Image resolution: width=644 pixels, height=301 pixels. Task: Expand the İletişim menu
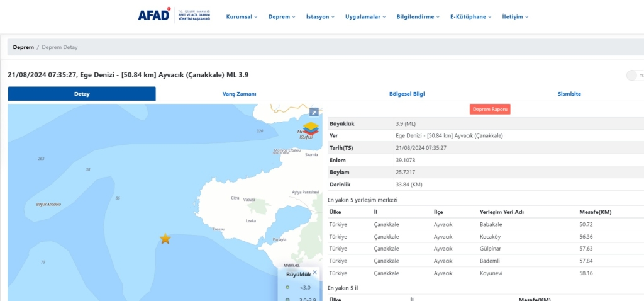(x=515, y=17)
